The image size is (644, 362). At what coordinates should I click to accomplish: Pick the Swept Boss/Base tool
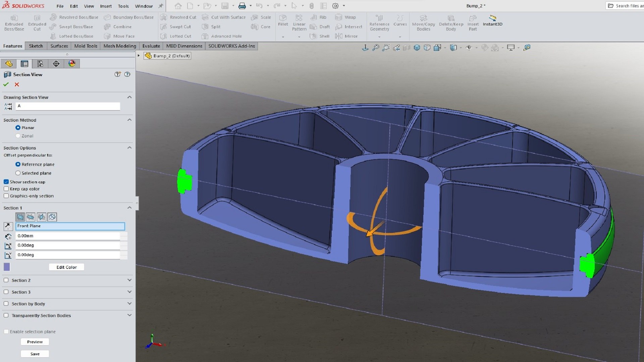71,26
